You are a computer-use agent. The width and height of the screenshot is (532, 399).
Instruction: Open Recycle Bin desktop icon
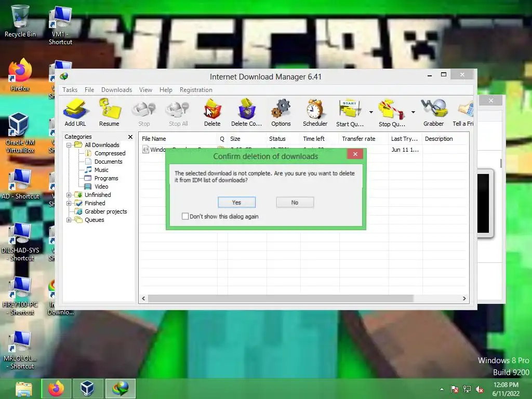click(20, 21)
